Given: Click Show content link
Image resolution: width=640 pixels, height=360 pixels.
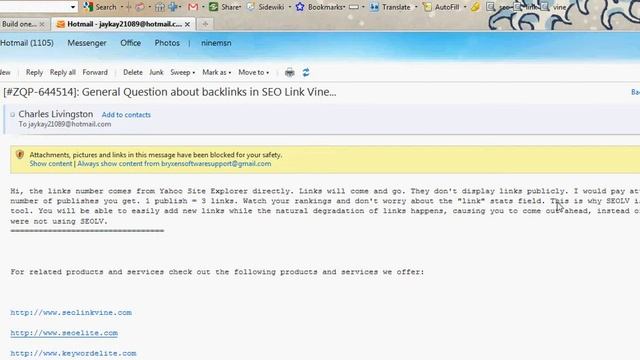Looking at the screenshot, I should point(51,164).
